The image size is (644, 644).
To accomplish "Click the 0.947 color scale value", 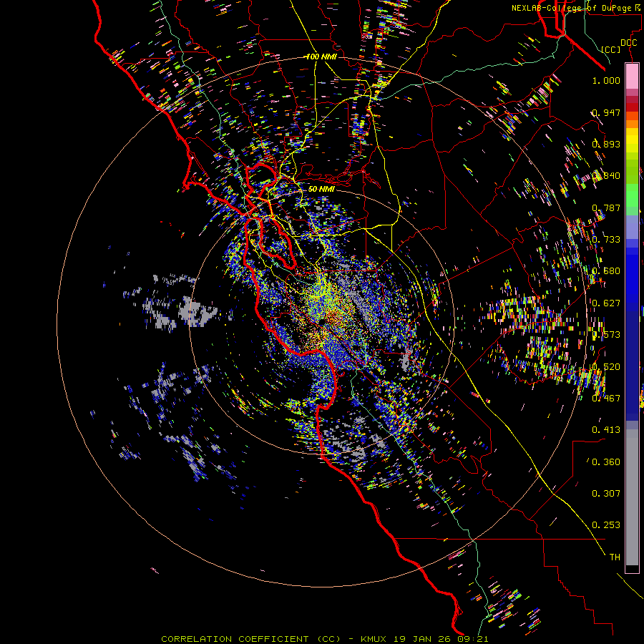I will click(606, 112).
